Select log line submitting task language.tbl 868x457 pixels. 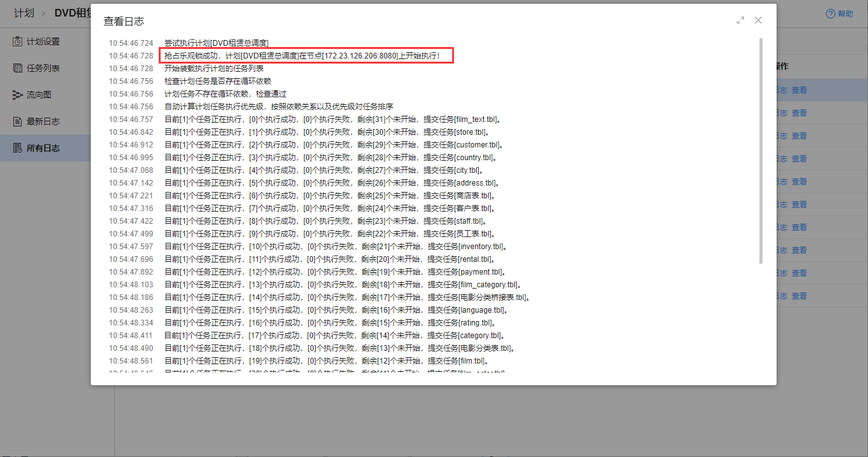point(337,310)
